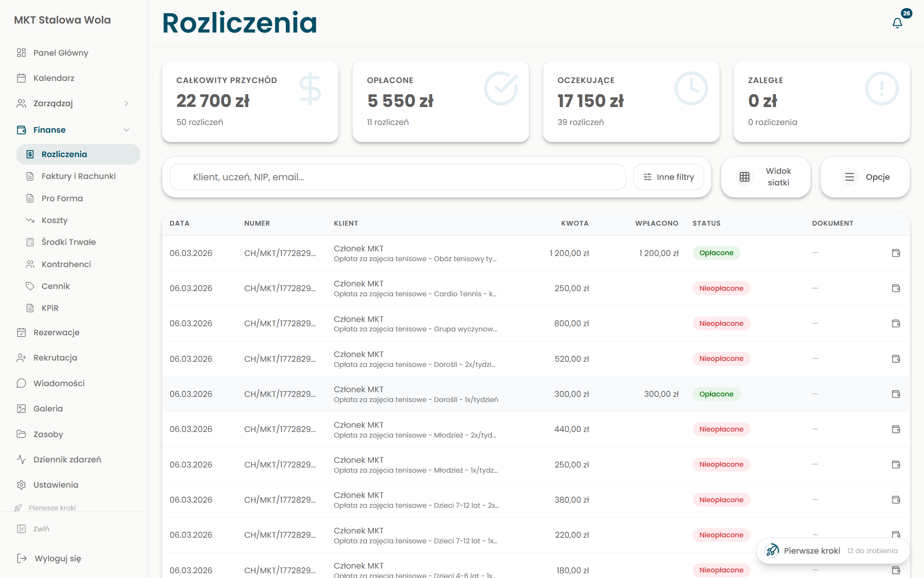The height and width of the screenshot is (578, 924).
Task: Expand the Zarządzaj submenu chevron
Action: [126, 103]
